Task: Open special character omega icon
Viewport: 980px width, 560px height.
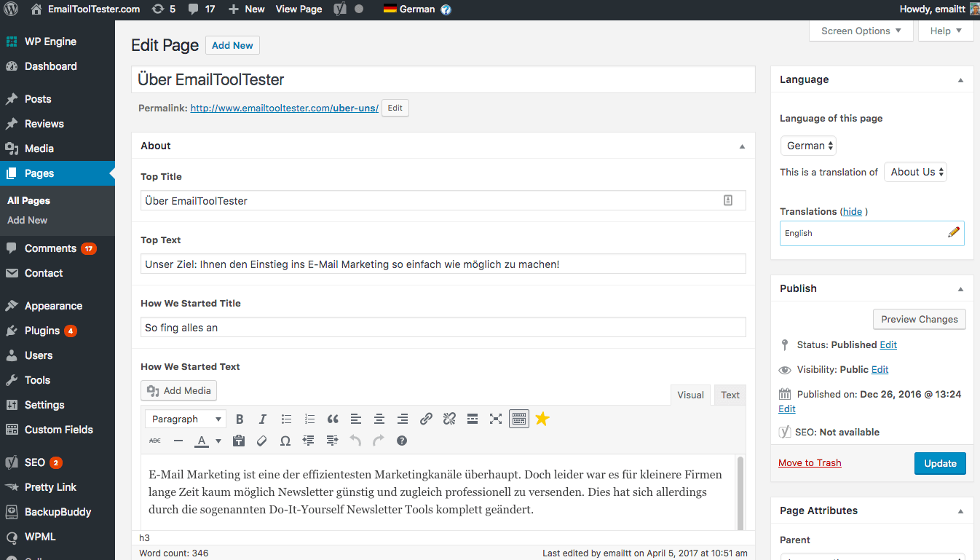Action: click(x=285, y=441)
